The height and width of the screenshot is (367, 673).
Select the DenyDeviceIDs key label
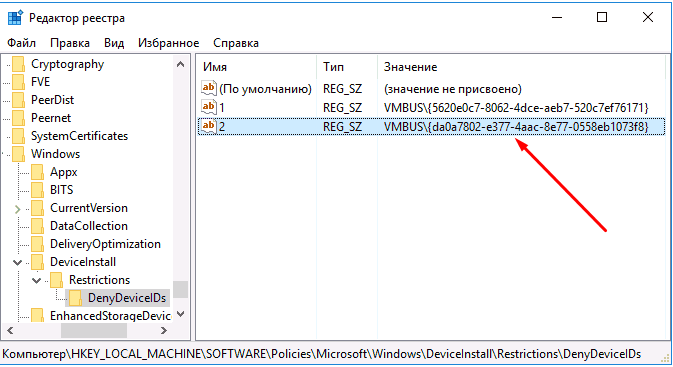127,298
